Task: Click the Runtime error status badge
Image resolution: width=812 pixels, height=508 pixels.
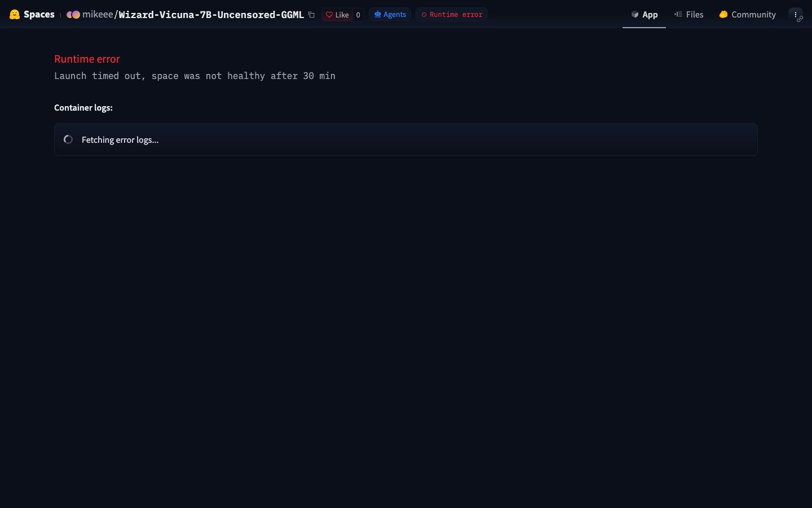Action: click(x=452, y=15)
